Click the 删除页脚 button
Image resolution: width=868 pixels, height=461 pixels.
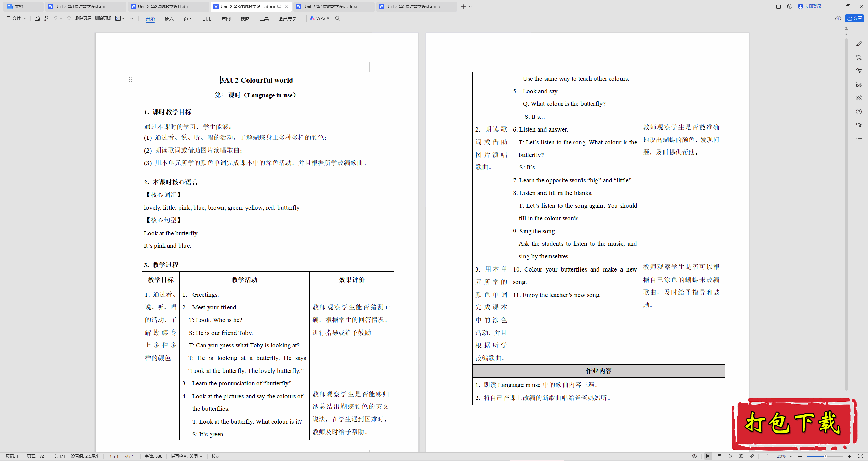pos(103,18)
